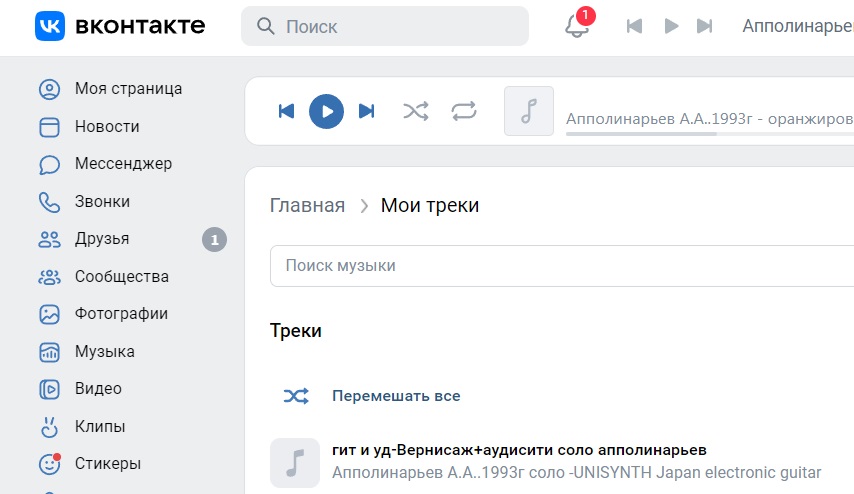Toggle repeat mode in the player
854x494 pixels.
click(464, 111)
